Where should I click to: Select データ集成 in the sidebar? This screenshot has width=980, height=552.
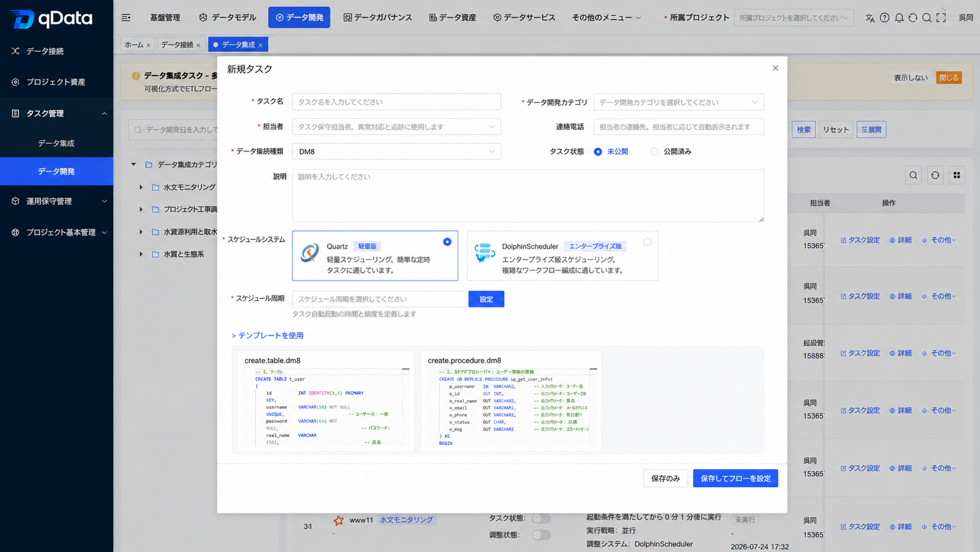pyautogui.click(x=56, y=143)
